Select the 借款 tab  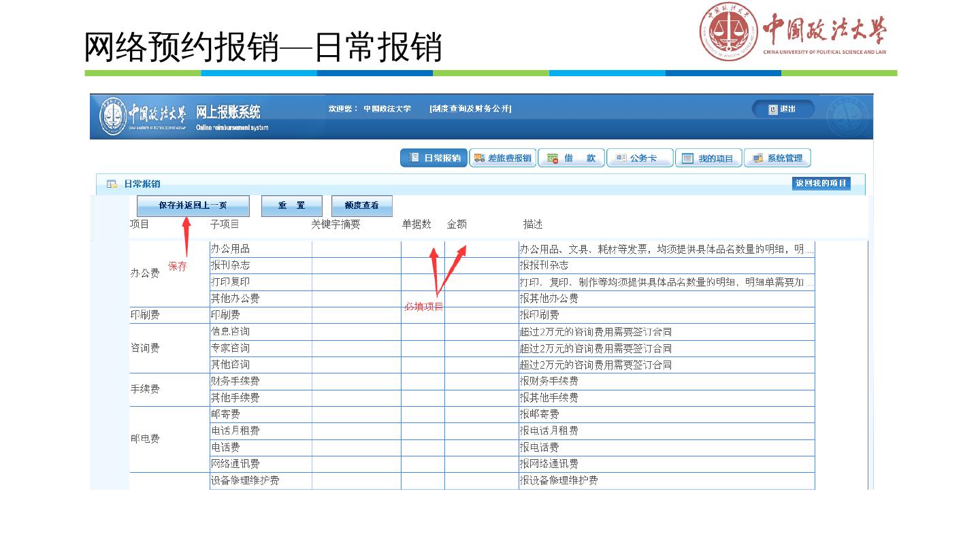point(572,158)
